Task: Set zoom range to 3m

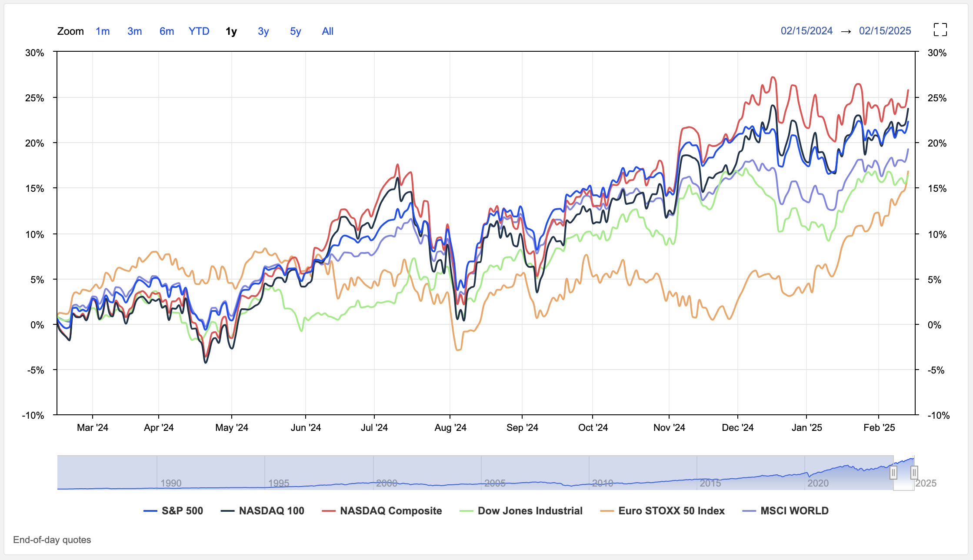Action: tap(135, 31)
